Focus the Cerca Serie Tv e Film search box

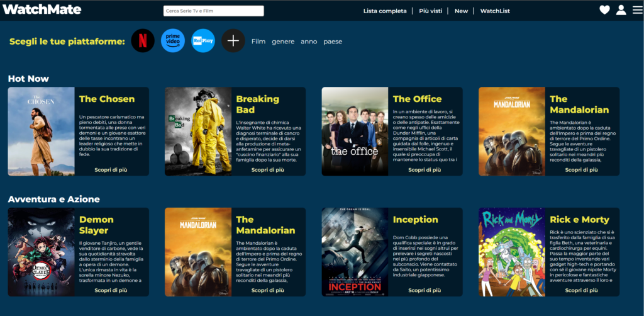[x=214, y=11]
